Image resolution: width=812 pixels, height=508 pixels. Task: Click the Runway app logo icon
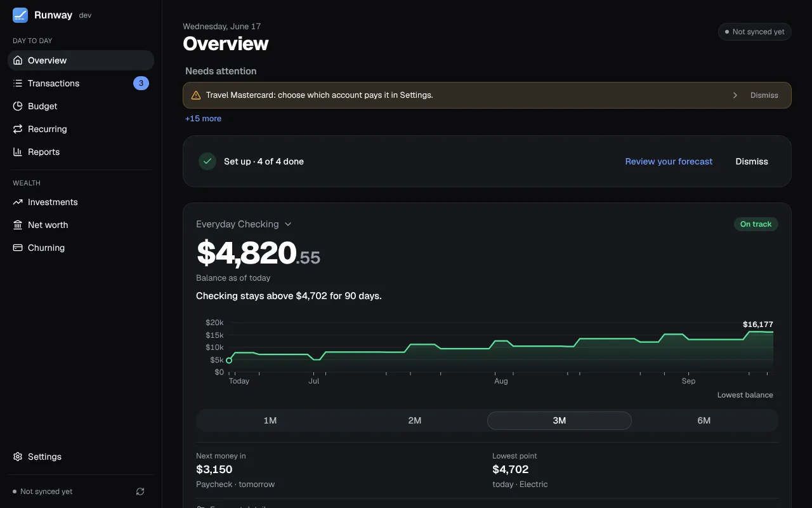coord(20,15)
